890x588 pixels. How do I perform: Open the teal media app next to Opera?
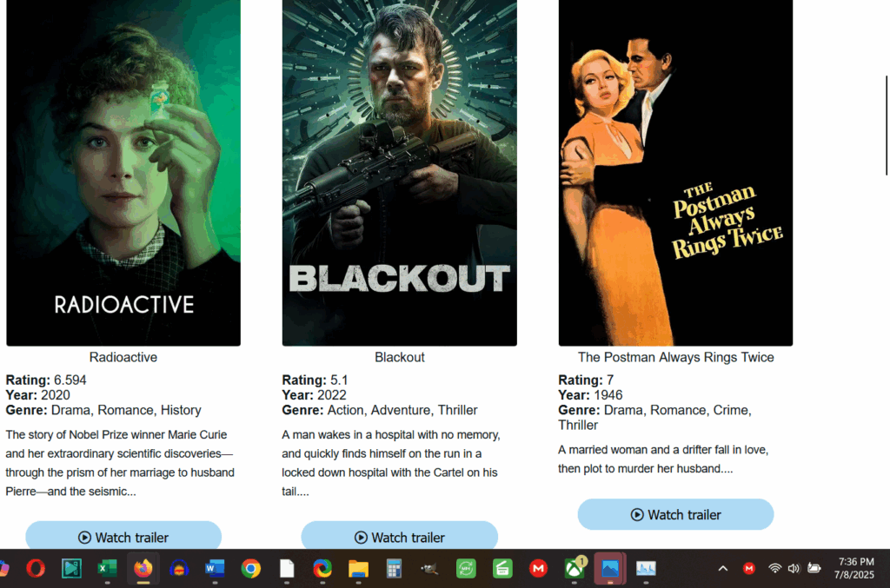click(71, 567)
